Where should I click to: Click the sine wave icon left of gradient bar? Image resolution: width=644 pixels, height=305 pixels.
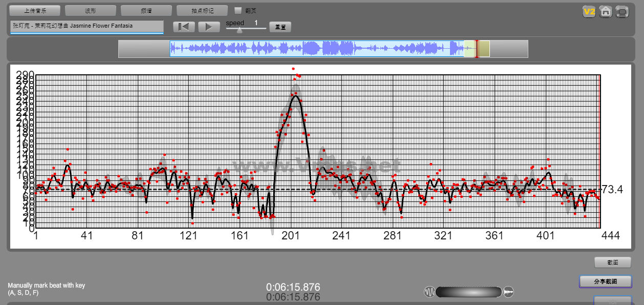tap(430, 292)
